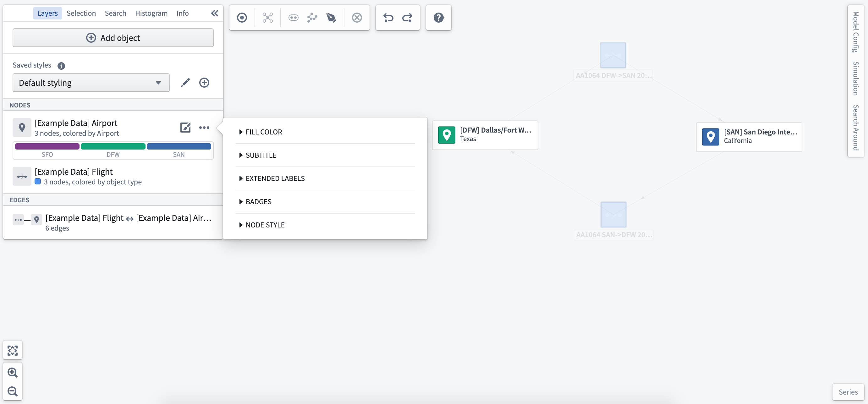Viewport: 868px width, 404px height.
Task: Open the Search Around side panel
Action: [x=856, y=127]
